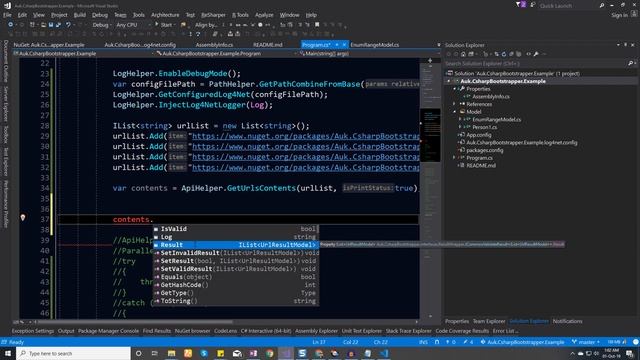Screen dimensions: 640x360
Task: Switch to the EnumRangeModel.cs editor tab
Action: (x=375, y=45)
